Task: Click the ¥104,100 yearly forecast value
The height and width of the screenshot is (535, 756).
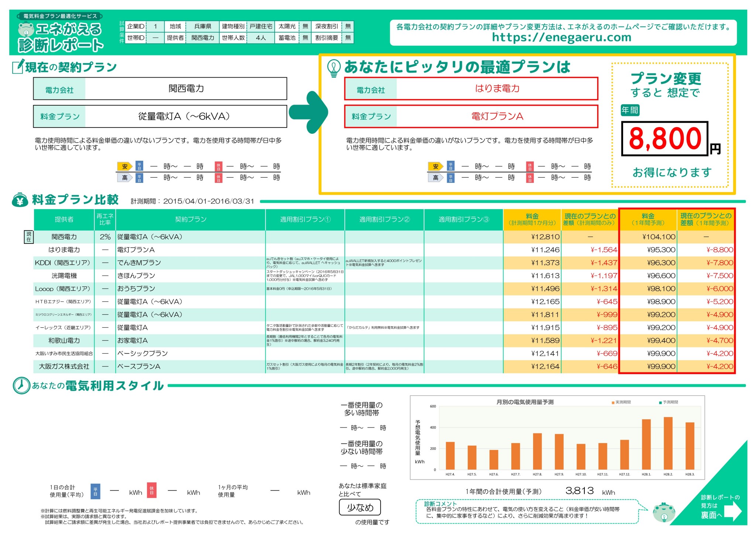Action: click(659, 237)
